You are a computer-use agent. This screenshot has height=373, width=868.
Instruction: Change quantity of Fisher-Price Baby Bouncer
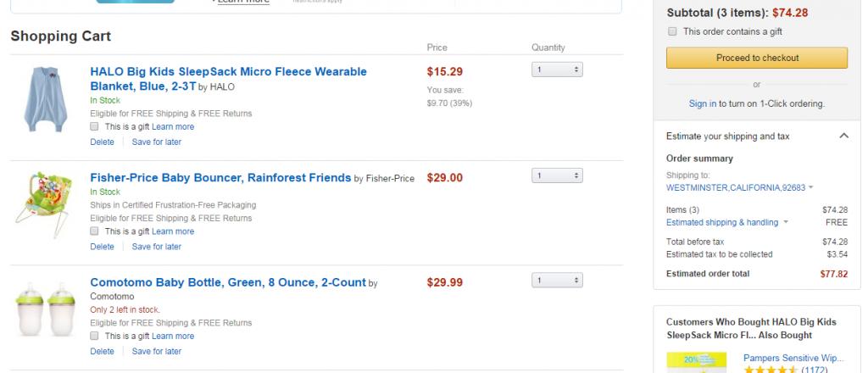click(x=556, y=175)
